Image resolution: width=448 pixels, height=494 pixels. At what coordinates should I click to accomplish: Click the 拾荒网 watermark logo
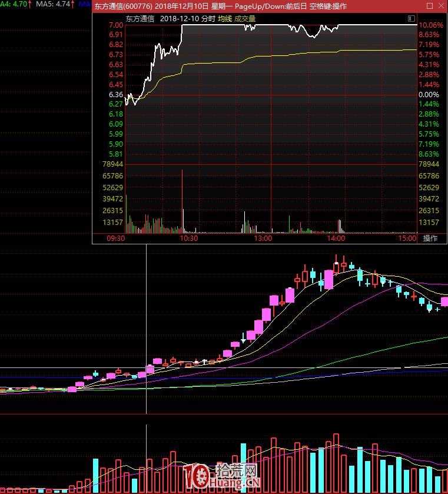[x=224, y=474]
